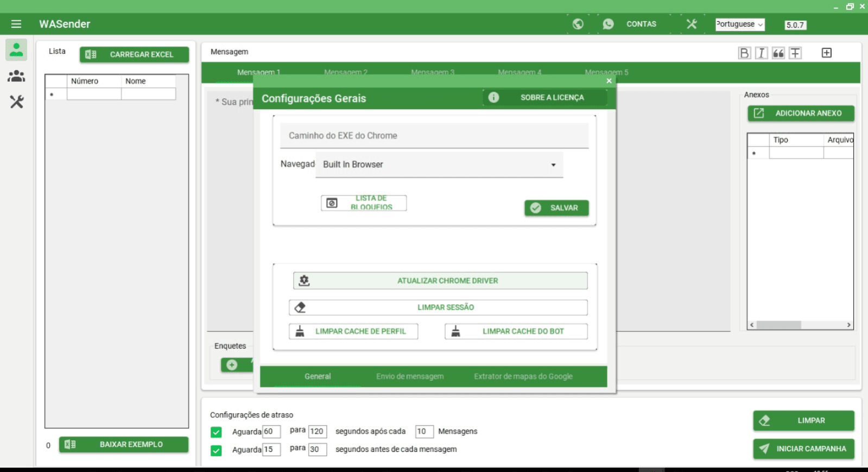Click the Italic formatting icon
Screen dimensions: 868x472
(x=761, y=53)
